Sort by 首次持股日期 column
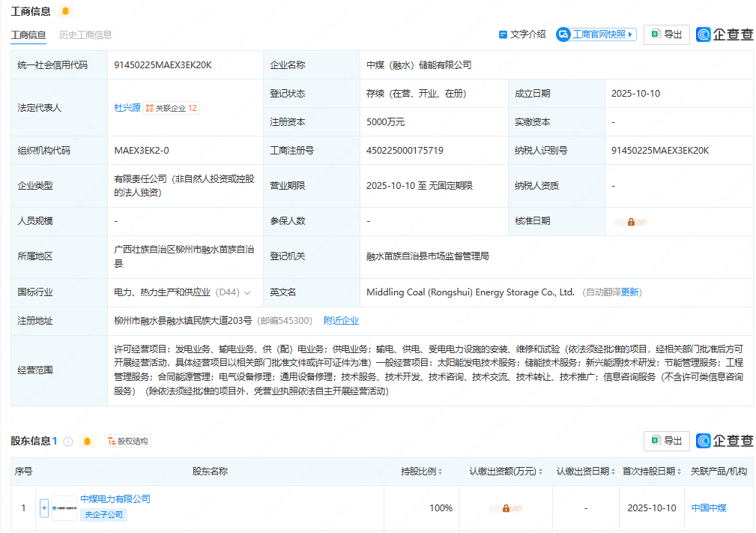The width and height of the screenshot is (756, 533). 680,472
